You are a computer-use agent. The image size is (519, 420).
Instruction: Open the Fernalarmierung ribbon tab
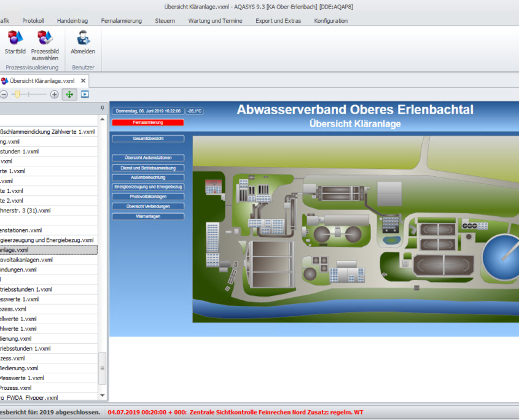point(122,20)
